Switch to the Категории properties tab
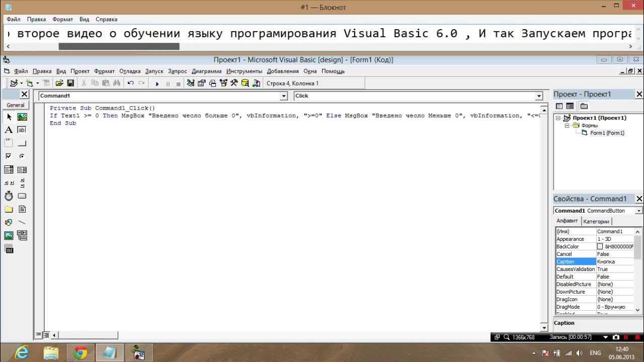644x362 pixels. [x=596, y=222]
